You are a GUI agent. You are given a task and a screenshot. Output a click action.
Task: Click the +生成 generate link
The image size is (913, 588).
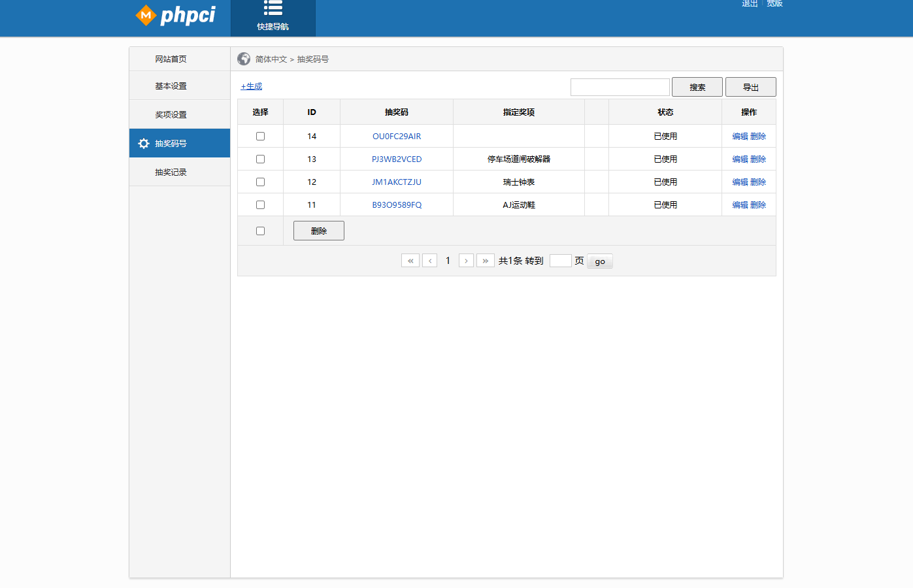click(251, 86)
